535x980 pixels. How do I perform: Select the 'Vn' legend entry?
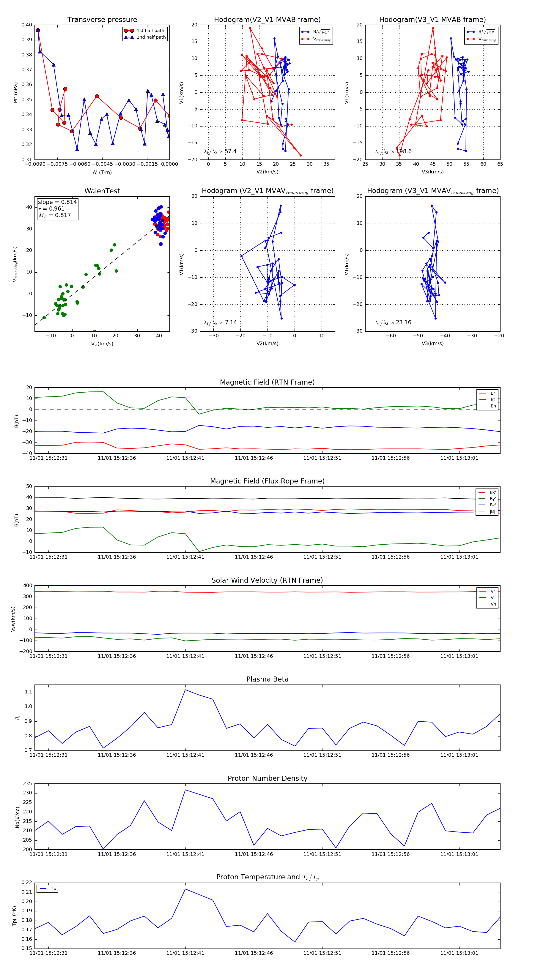(487, 604)
